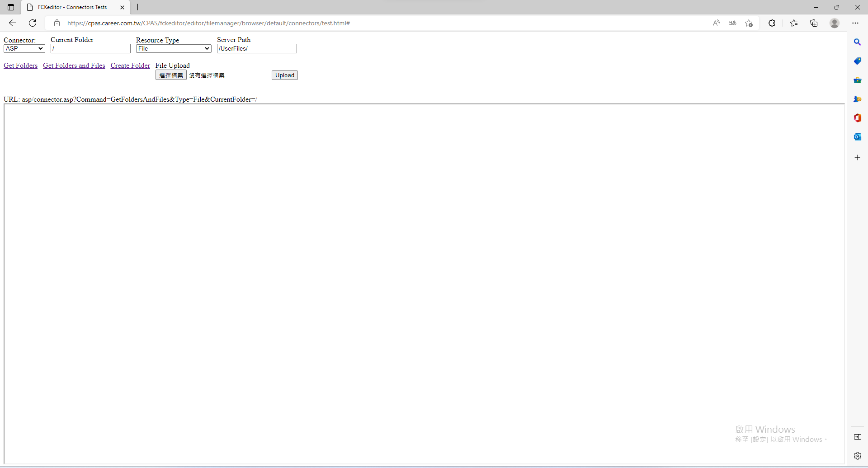Open a new tab with plus button
Image resolution: width=868 pixels, height=468 pixels.
[138, 7]
